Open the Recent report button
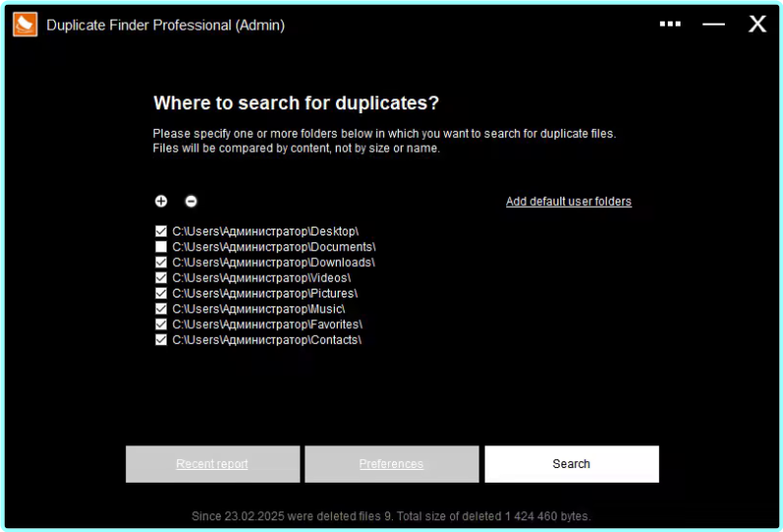 [212, 464]
